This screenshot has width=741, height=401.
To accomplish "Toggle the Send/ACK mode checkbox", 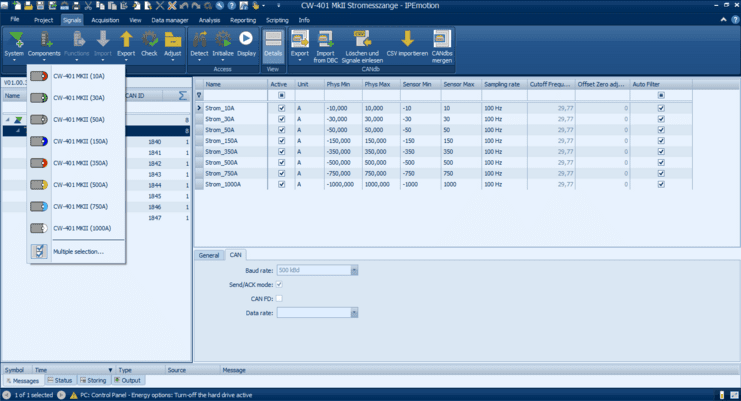I will [x=279, y=285].
